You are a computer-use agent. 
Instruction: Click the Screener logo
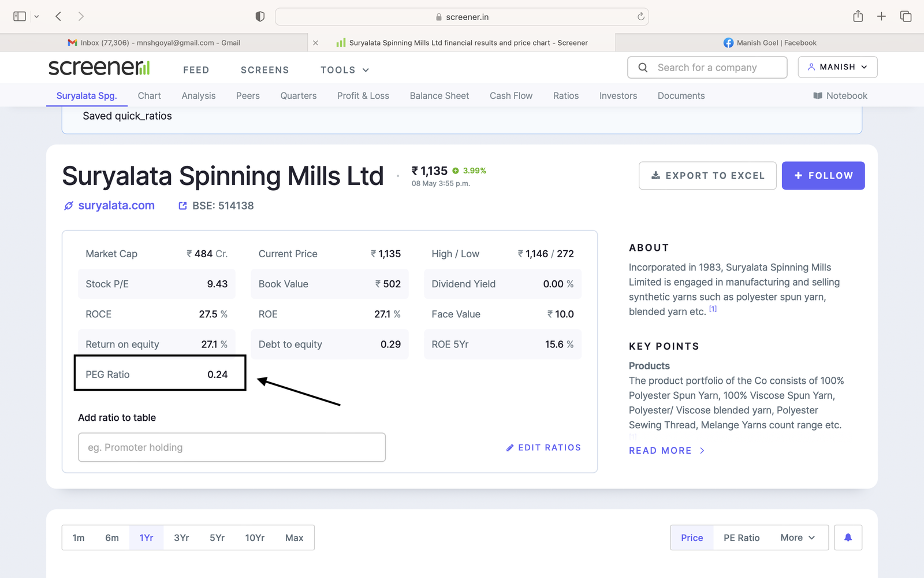[x=99, y=68]
